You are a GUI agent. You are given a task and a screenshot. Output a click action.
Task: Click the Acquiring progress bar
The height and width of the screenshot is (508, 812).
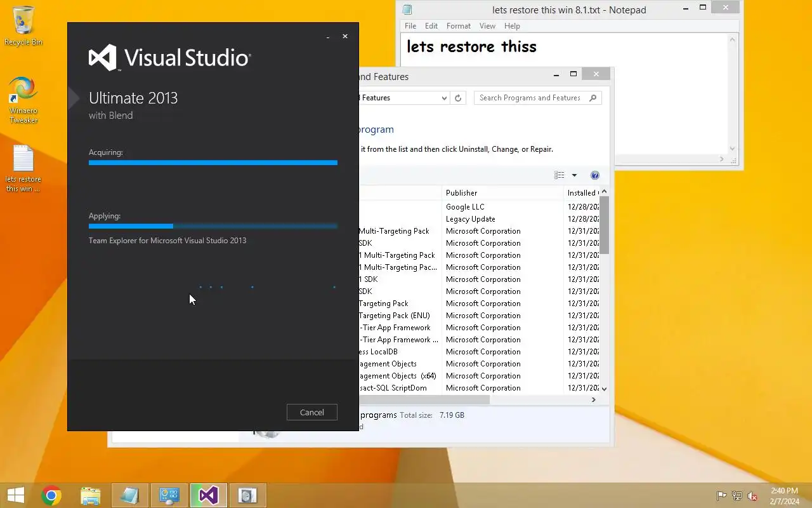(213, 163)
